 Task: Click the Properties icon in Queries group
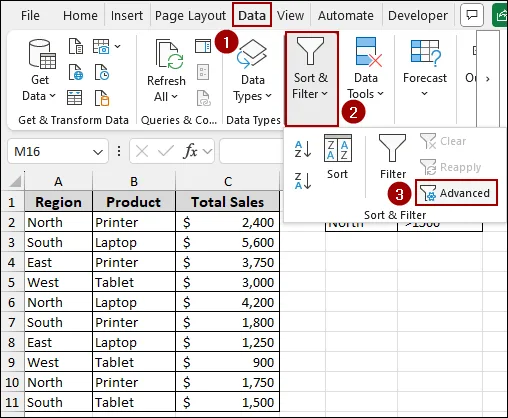click(x=203, y=72)
